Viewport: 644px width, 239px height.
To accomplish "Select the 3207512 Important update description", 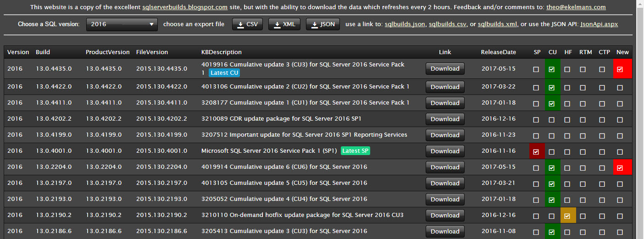I will coord(304,135).
